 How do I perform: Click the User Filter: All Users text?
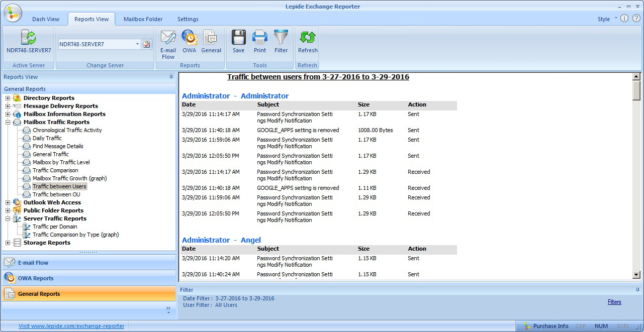tap(210, 305)
